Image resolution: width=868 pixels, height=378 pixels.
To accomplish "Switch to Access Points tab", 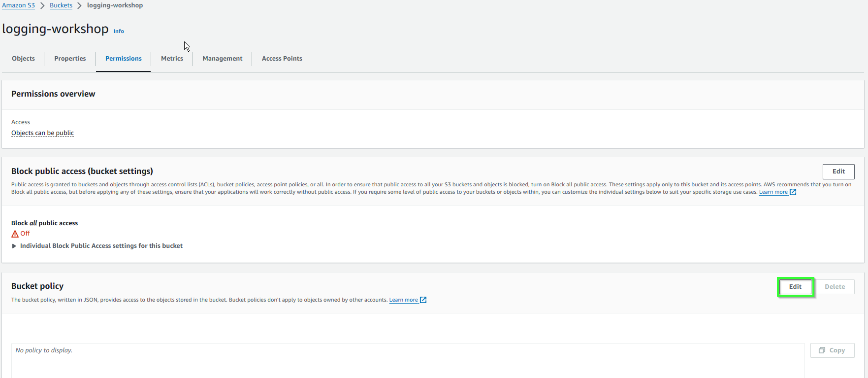I will [282, 58].
